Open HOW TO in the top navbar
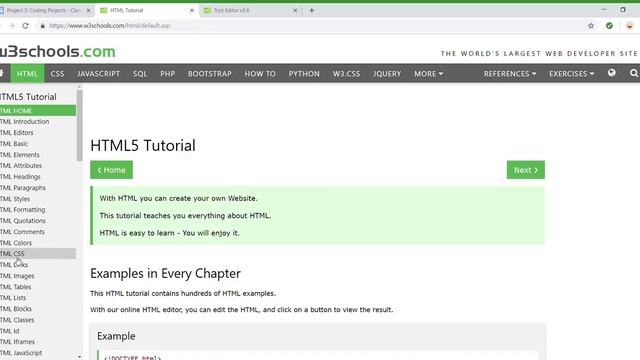Viewport: 640px width, 360px height. point(260,73)
